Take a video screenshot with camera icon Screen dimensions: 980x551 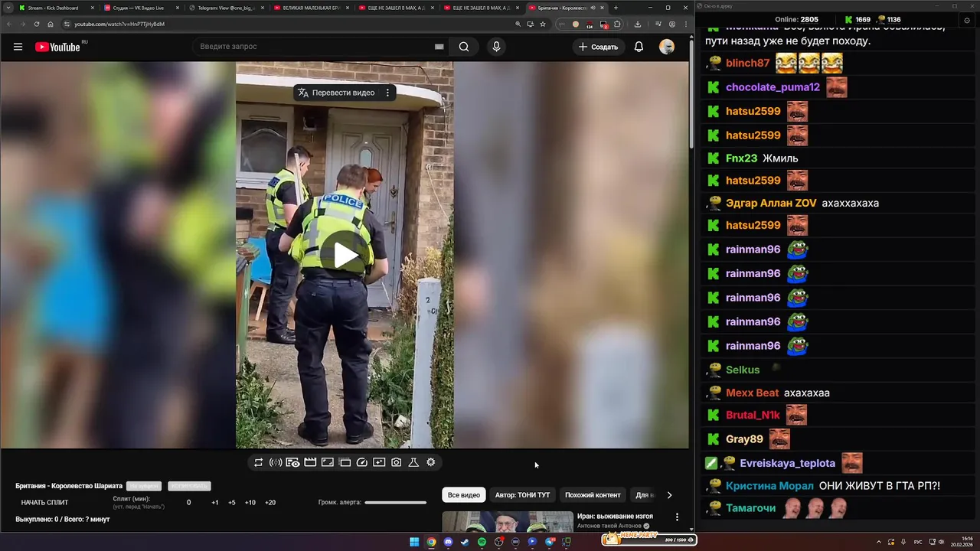396,462
